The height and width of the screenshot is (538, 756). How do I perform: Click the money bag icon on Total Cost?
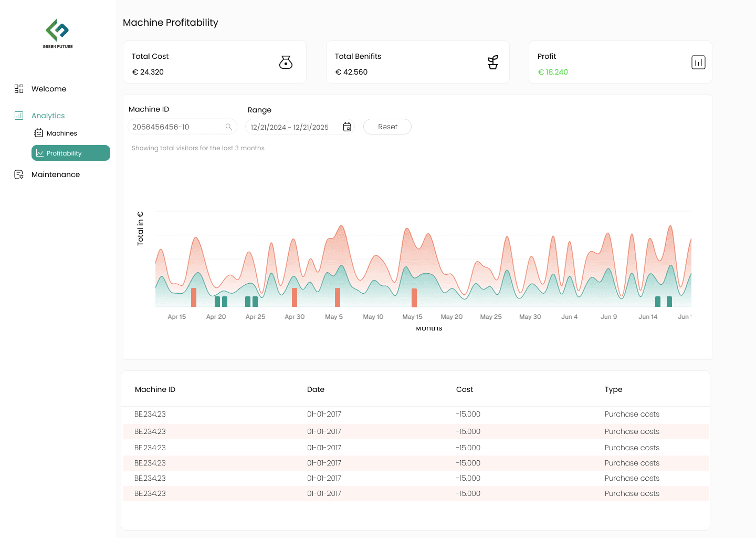286,63
